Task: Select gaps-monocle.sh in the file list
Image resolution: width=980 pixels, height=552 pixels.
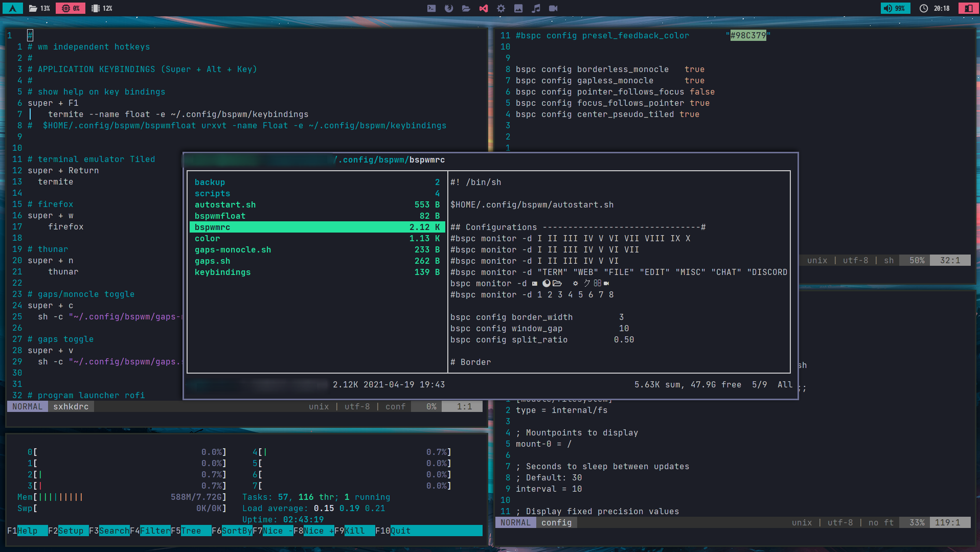Action: 317,250
